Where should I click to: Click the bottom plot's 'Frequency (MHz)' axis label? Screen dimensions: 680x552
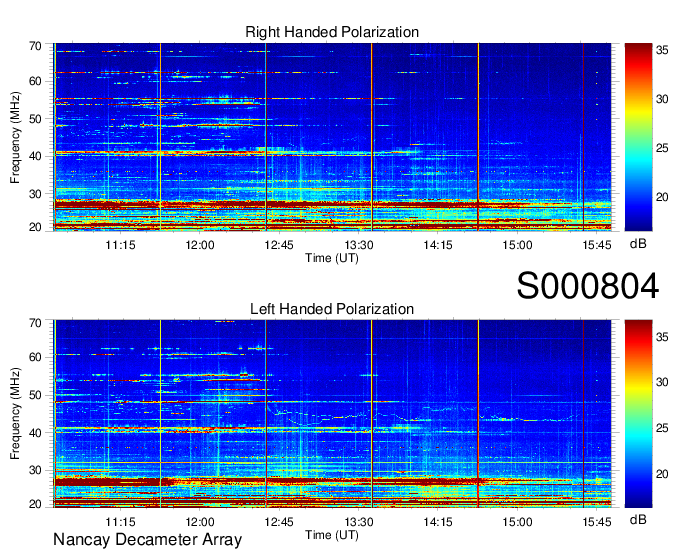[x=15, y=414]
